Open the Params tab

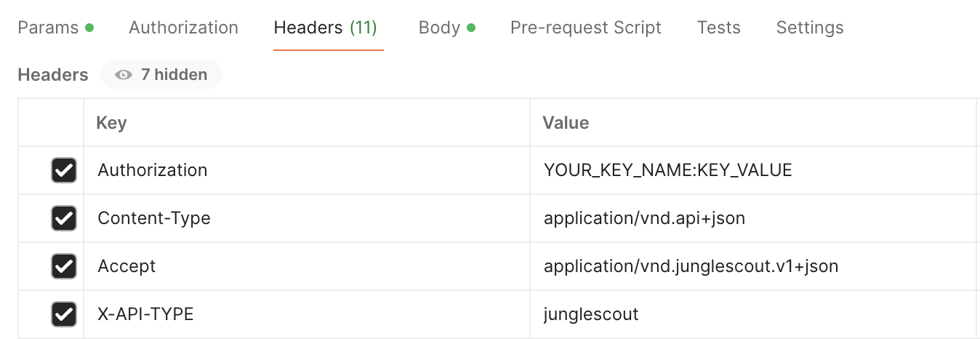click(x=55, y=28)
